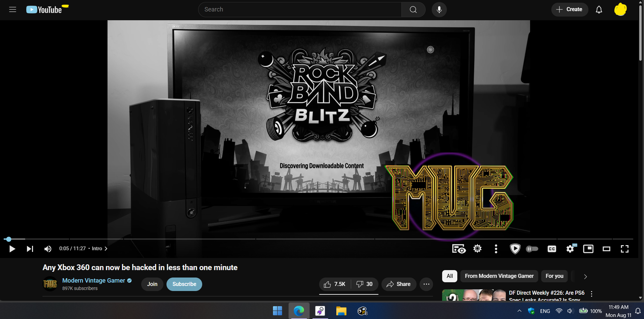Click the search magnifier button

click(x=413, y=9)
